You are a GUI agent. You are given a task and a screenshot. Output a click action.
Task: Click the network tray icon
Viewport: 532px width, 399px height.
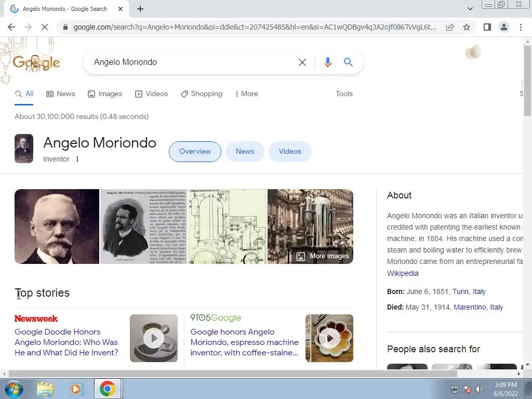coord(454,389)
